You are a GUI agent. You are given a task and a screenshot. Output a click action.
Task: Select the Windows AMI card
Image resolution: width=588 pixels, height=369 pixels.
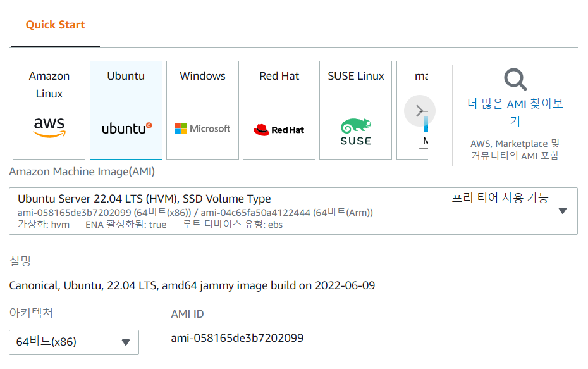tap(202, 110)
